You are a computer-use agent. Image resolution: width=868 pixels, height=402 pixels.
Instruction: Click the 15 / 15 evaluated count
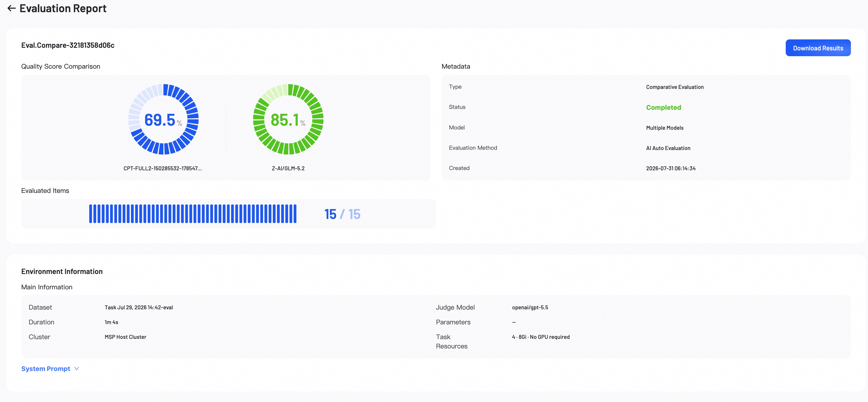pos(342,214)
